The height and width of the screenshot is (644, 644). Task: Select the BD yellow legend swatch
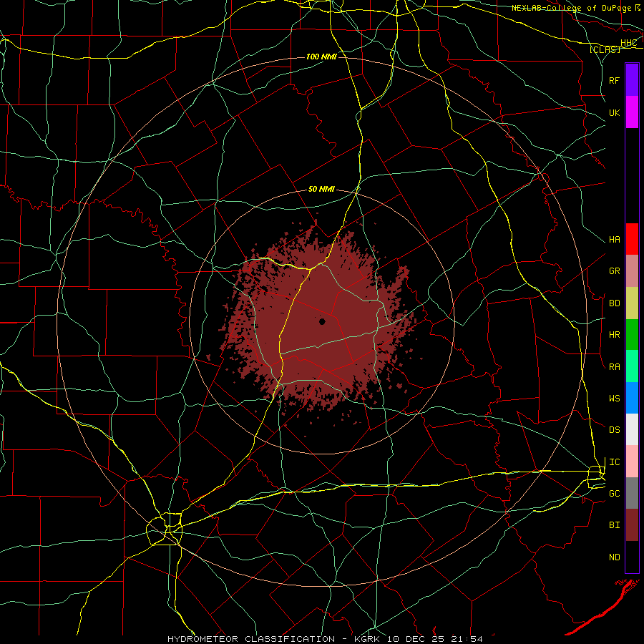632,303
